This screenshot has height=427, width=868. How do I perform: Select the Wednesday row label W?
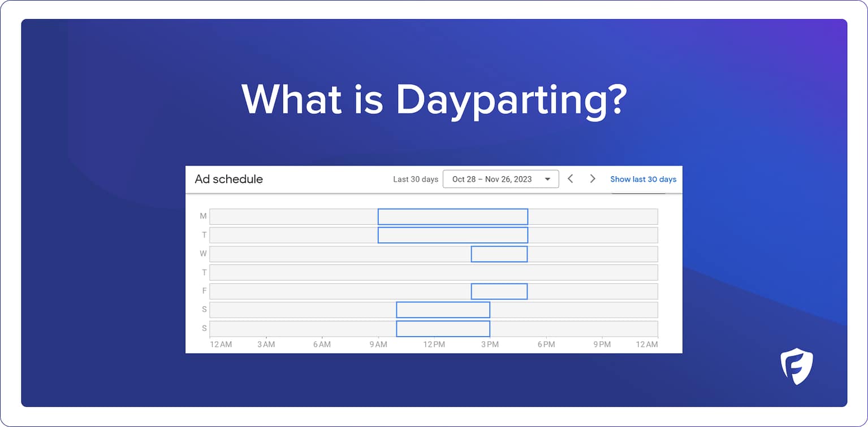(202, 254)
